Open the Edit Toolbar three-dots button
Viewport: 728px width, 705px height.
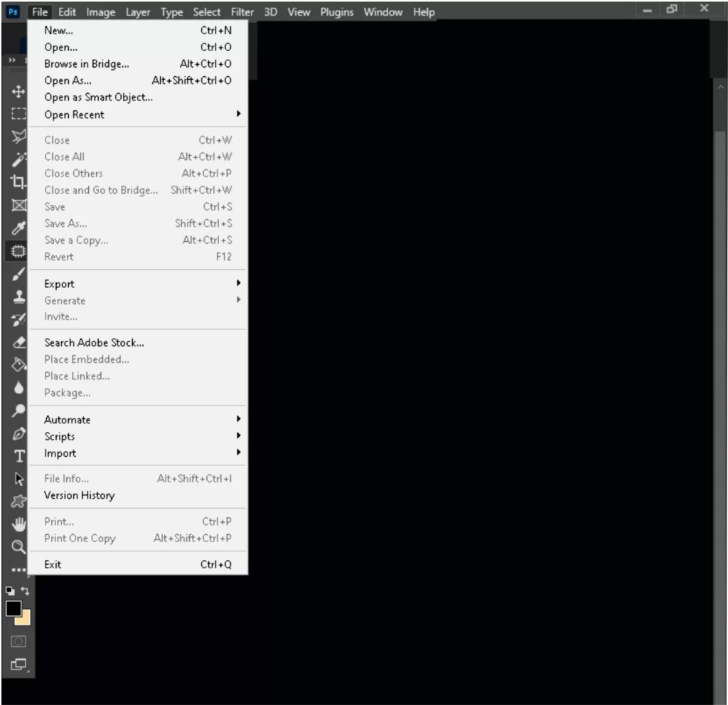[18, 569]
